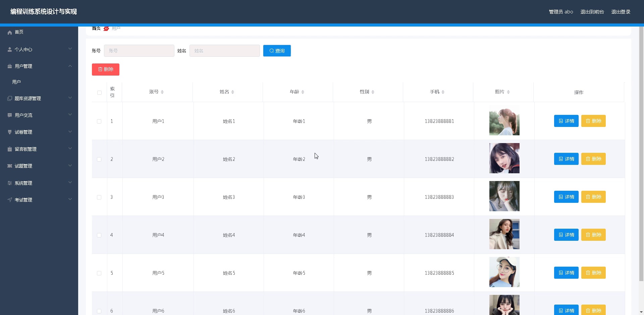Click the 考试管理 paper-plane icon

(10, 200)
